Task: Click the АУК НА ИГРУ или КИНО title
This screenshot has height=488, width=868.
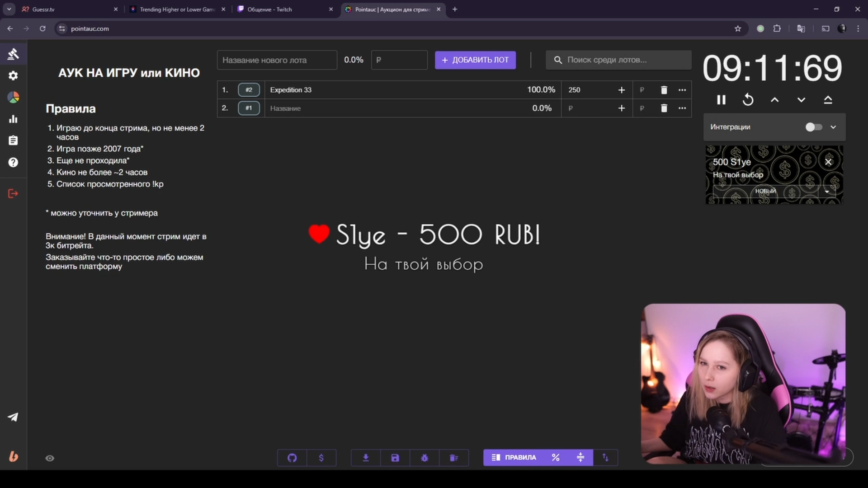Action: (x=129, y=73)
